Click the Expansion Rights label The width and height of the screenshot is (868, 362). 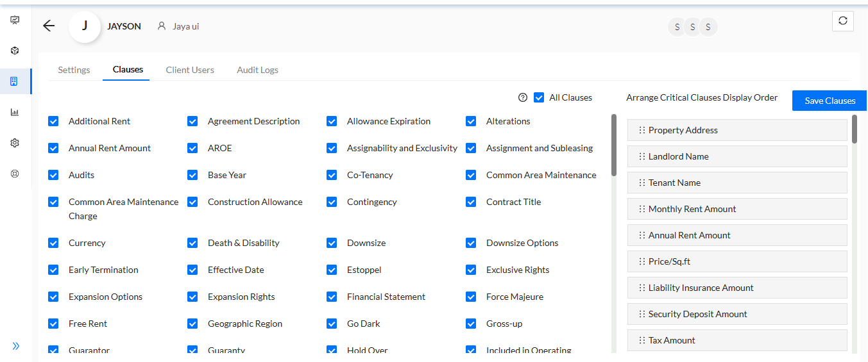click(241, 297)
